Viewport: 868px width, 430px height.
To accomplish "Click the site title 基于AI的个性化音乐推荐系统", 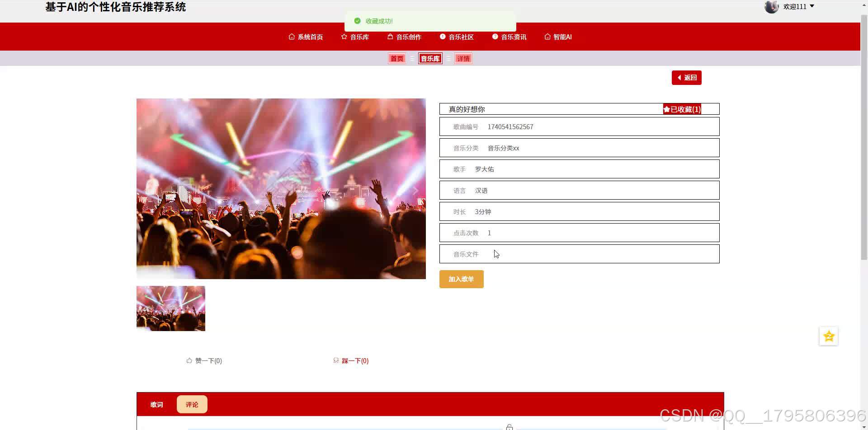I will (116, 7).
